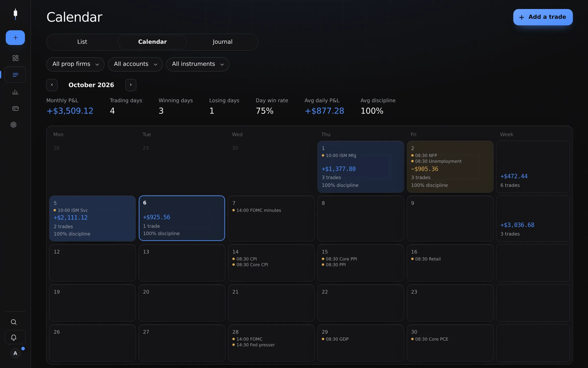
Task: Open October 30 Core PCE cell
Action: point(450,343)
